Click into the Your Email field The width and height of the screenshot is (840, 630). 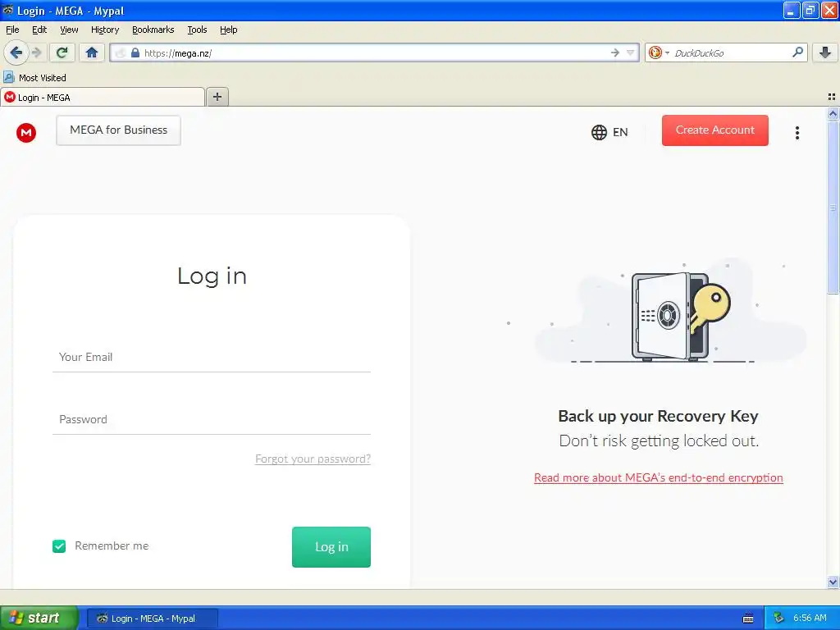(x=212, y=358)
